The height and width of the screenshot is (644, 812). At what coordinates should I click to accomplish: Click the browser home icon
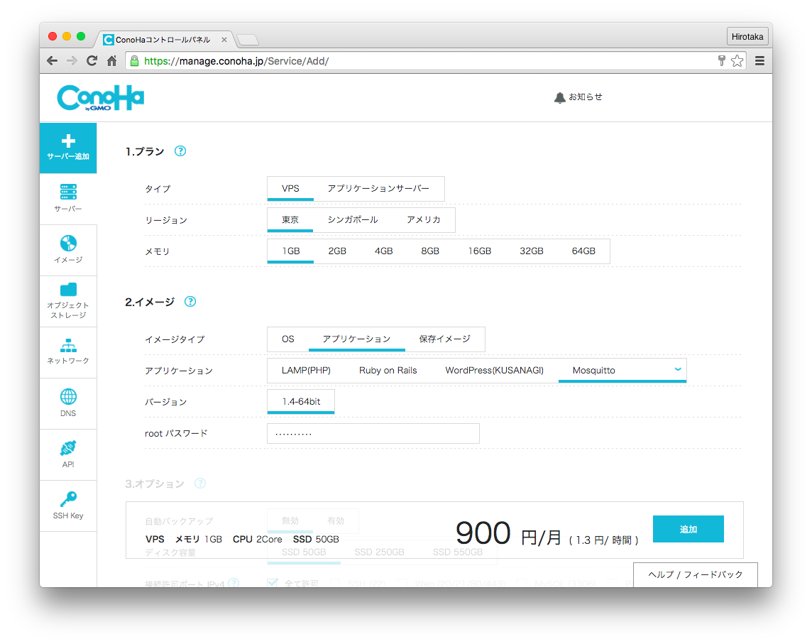(112, 61)
